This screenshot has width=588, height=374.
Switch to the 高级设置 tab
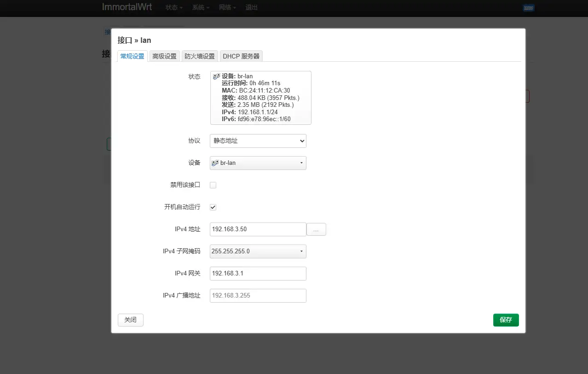[x=164, y=56]
